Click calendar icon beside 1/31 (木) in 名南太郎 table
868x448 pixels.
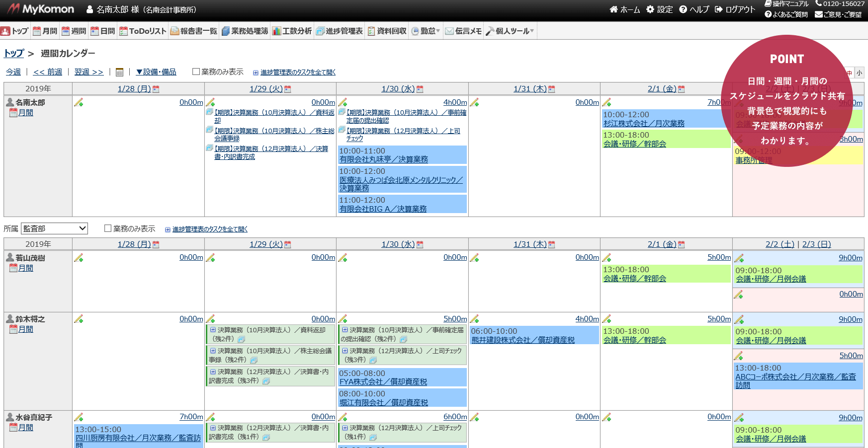tap(551, 89)
